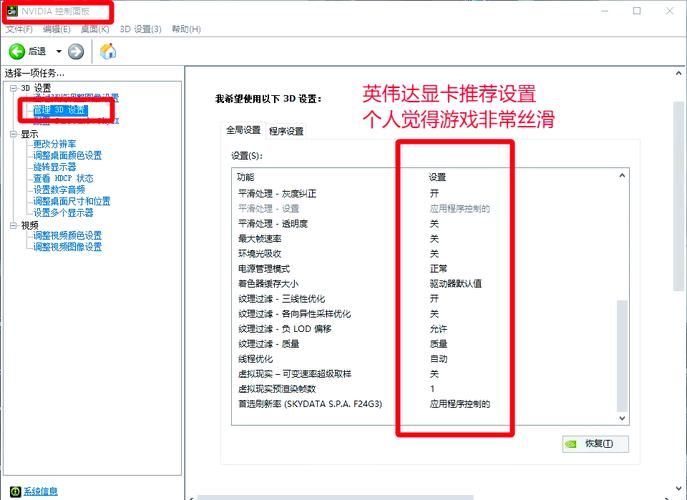Click the 应用程序控制的 value for 首选刷新率
Screen dimensions: 687x500
click(460, 404)
